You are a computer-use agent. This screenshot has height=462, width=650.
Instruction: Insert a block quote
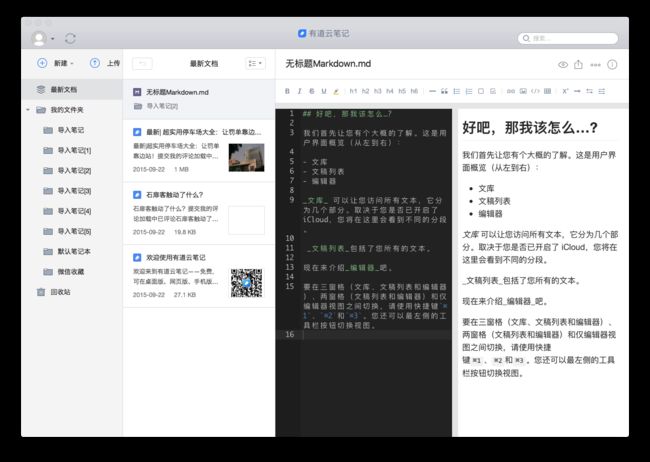pyautogui.click(x=444, y=91)
